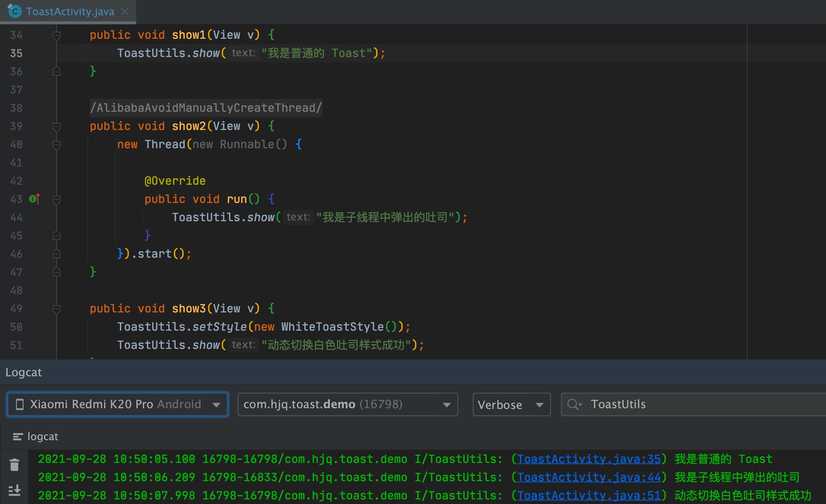This screenshot has width=826, height=504.
Task: Select the ToastActivity.java editor tab
Action: [70, 11]
